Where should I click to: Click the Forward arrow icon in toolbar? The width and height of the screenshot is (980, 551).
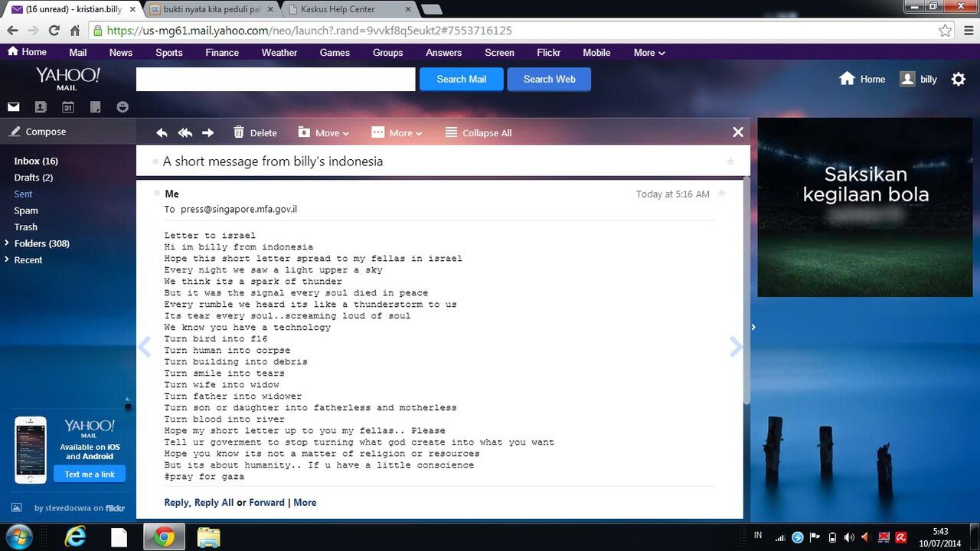point(207,132)
